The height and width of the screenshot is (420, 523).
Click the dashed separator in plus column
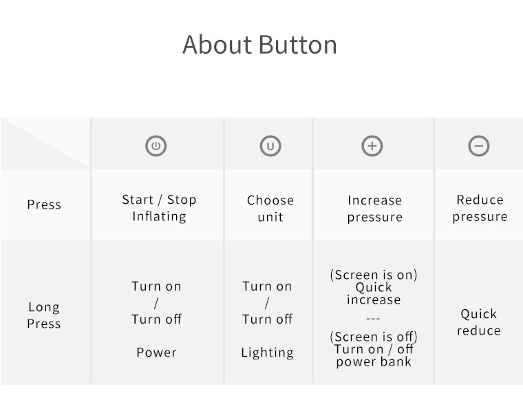click(x=373, y=319)
